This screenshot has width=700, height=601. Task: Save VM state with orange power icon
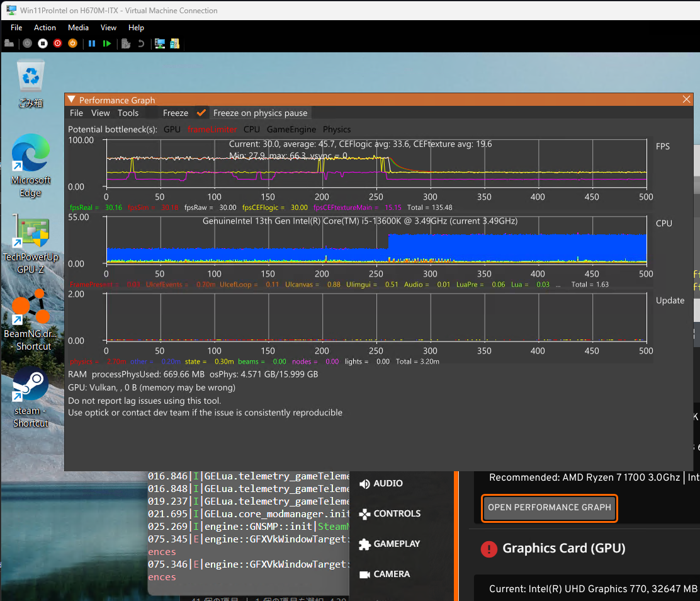72,43
